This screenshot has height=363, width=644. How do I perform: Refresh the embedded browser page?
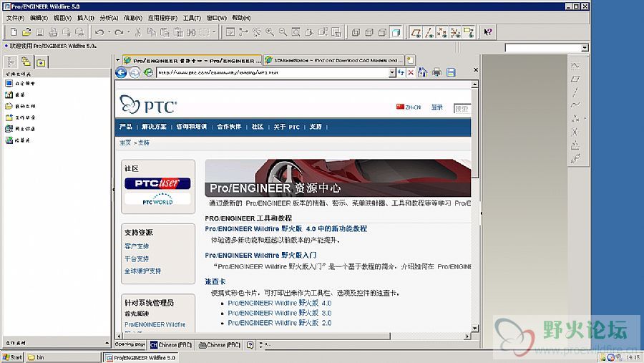(x=148, y=73)
